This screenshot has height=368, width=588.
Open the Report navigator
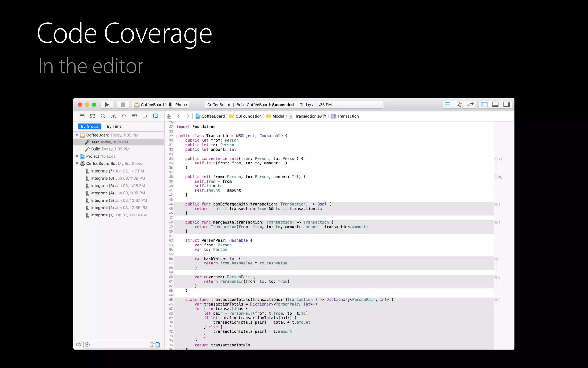click(x=155, y=116)
